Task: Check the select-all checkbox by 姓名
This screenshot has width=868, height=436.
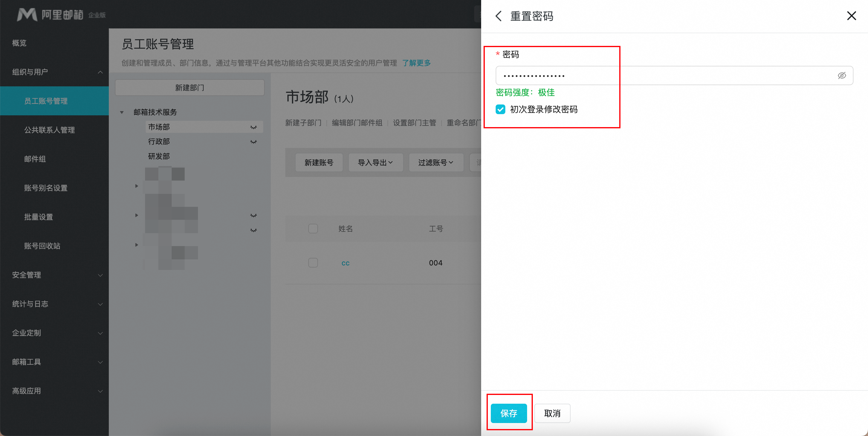Action: coord(313,229)
